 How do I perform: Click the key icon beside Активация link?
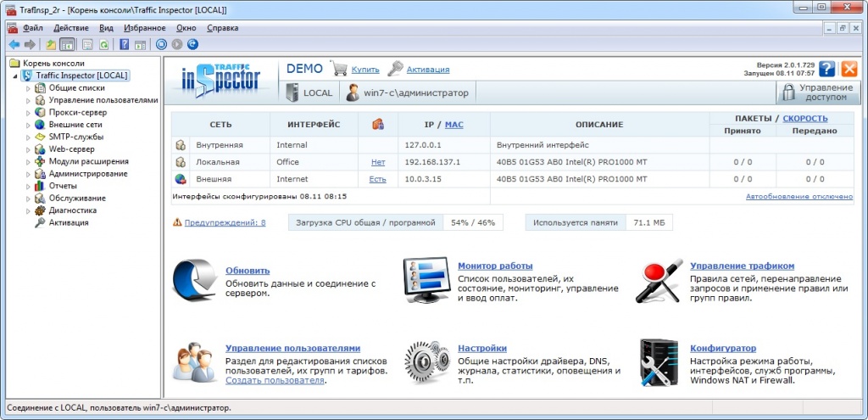(x=395, y=69)
